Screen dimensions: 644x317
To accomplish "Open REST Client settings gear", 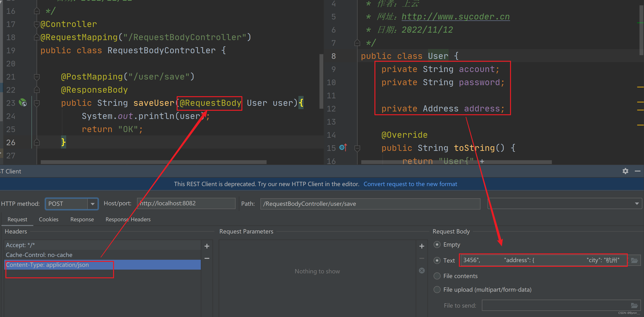I will 625,171.
